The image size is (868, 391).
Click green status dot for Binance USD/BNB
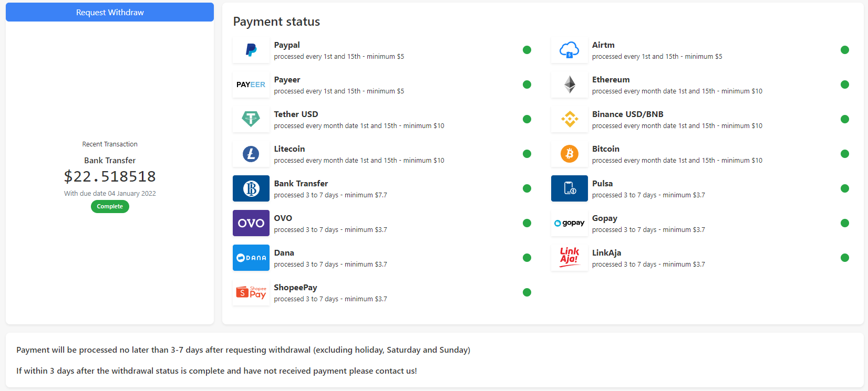coord(845,119)
